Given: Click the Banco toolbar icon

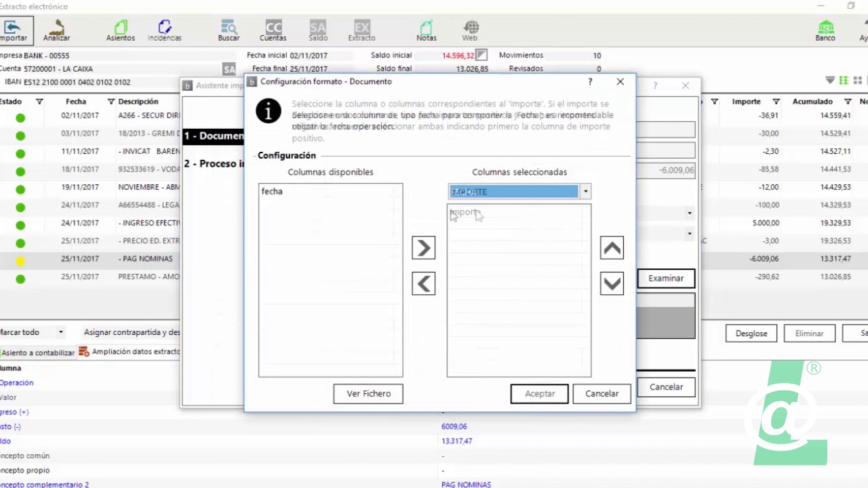Looking at the screenshot, I should coord(825,30).
